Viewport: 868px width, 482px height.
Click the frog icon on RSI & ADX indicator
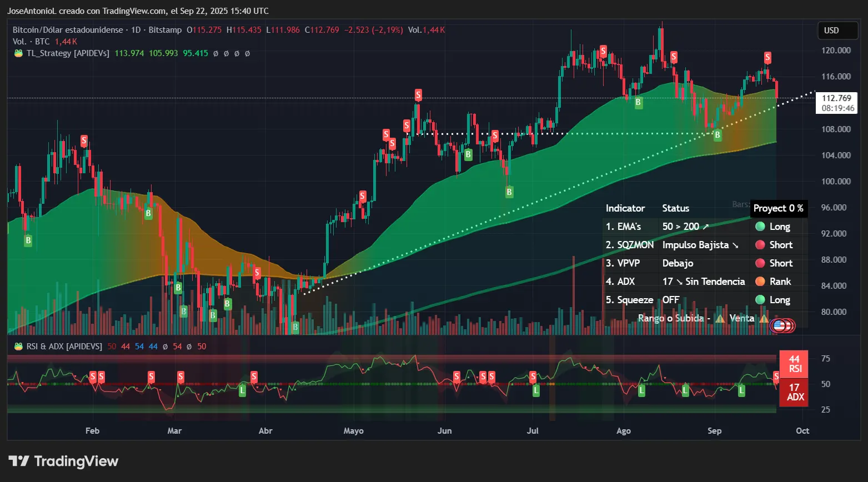point(18,345)
